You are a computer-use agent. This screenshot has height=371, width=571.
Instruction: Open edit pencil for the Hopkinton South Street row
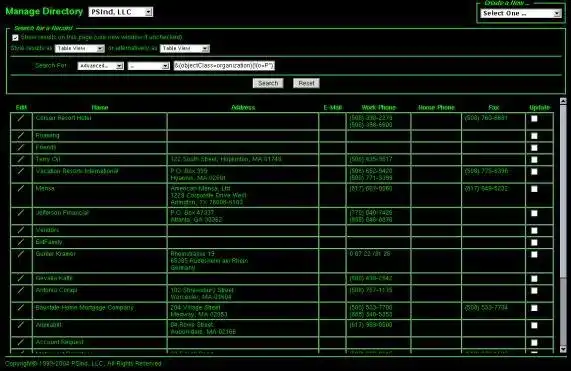pos(21,159)
